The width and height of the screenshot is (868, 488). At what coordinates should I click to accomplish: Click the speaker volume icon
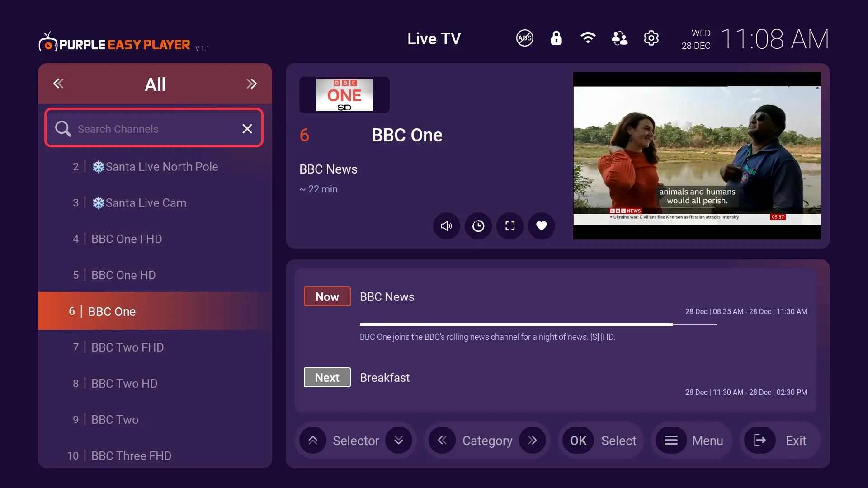pos(446,226)
